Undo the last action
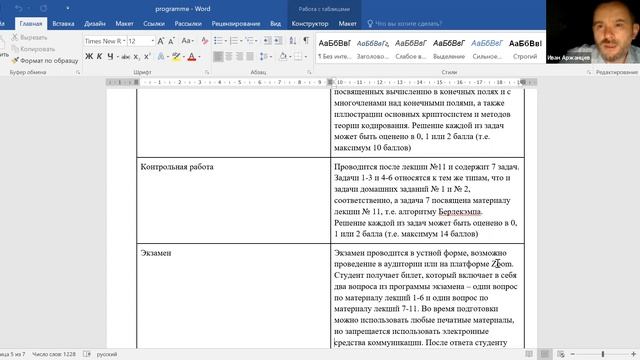Screen dimensions: 640x360 pyautogui.click(x=18, y=9)
